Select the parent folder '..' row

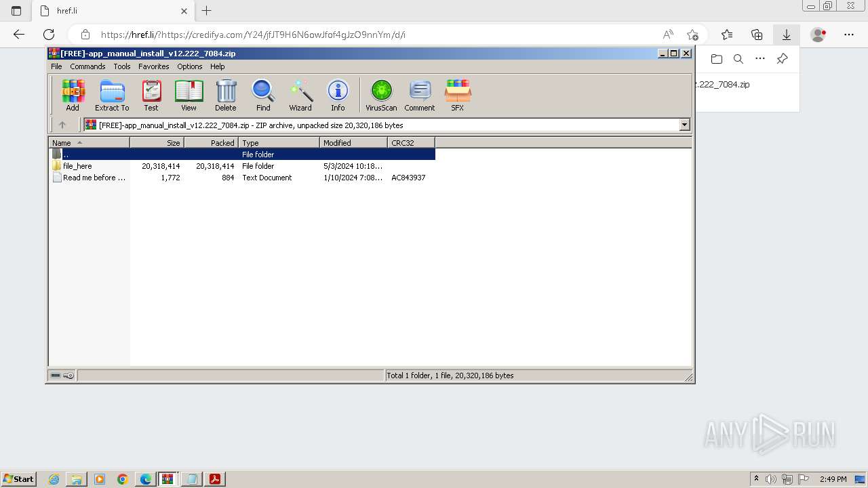point(242,155)
